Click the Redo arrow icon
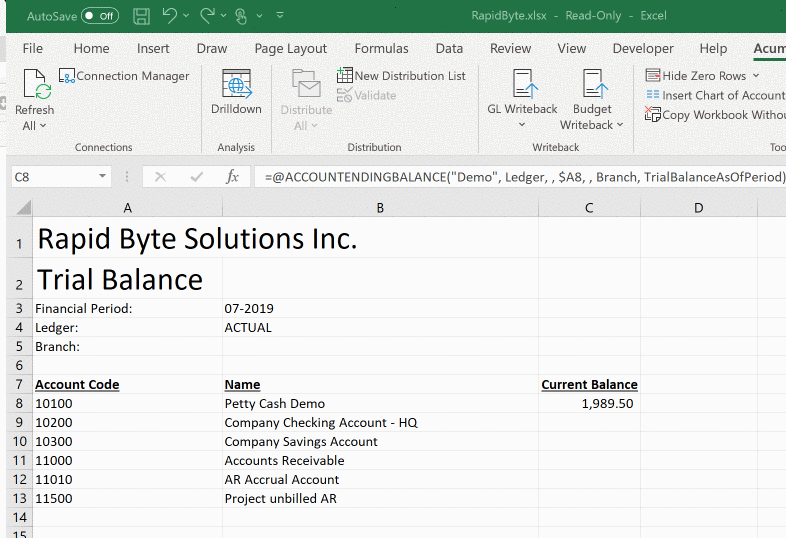The image size is (786, 538). tap(207, 16)
